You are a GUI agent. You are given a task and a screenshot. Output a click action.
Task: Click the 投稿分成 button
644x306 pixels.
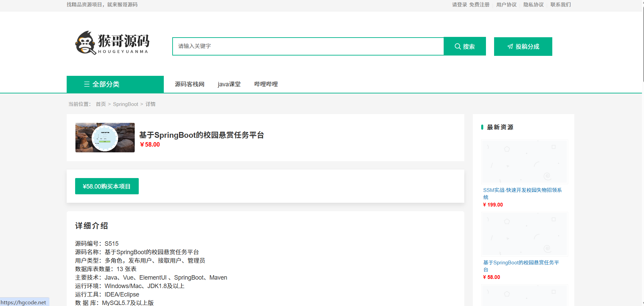(523, 46)
